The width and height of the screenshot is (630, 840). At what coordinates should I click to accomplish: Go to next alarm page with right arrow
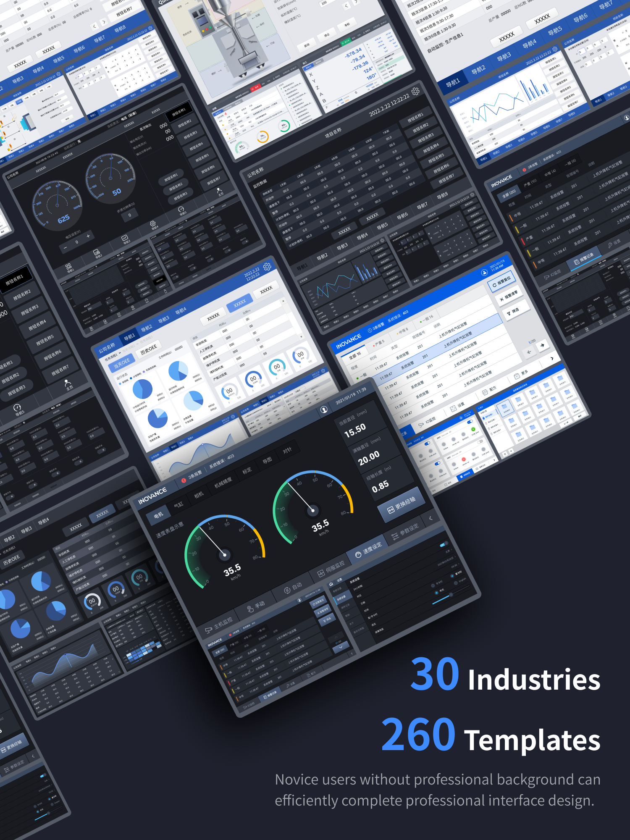coord(542,345)
